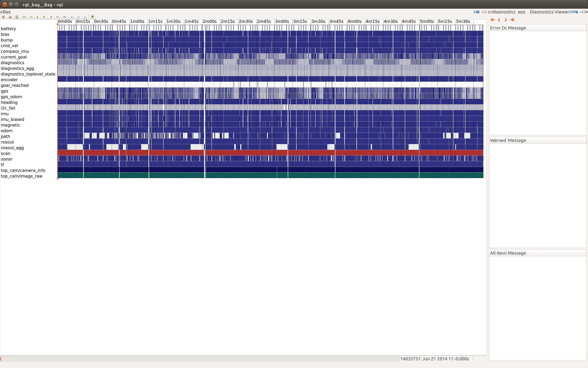Go to last diagnostics message arrow
588x368 pixels.
coord(512,20)
